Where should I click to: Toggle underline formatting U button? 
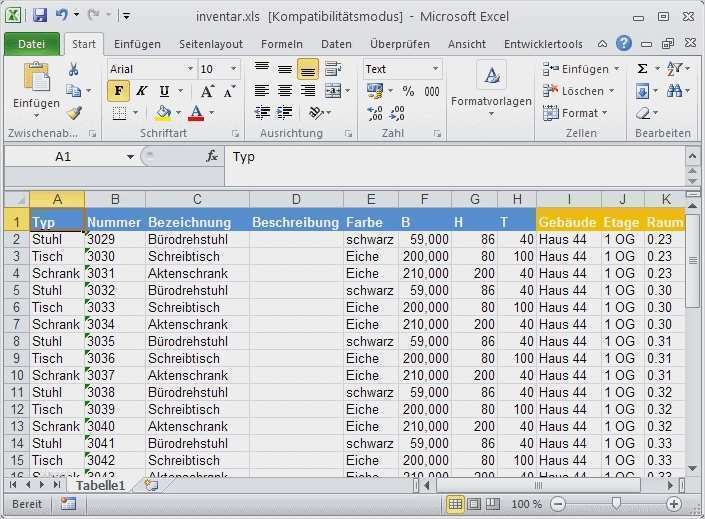pyautogui.click(x=165, y=91)
